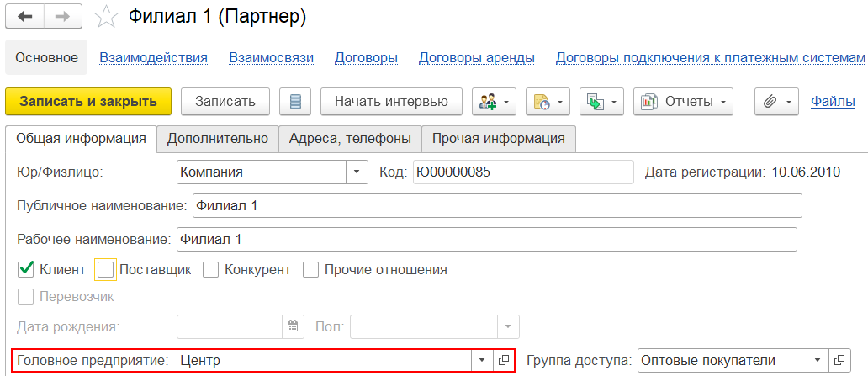Click the back navigation arrow
Viewport: 868px width, 376px height.
[25, 17]
